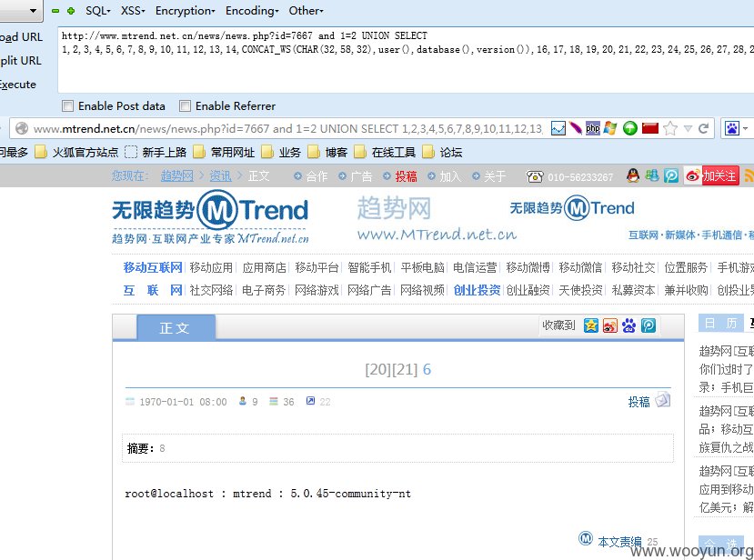Open the Encoding dropdown menu

252,11
